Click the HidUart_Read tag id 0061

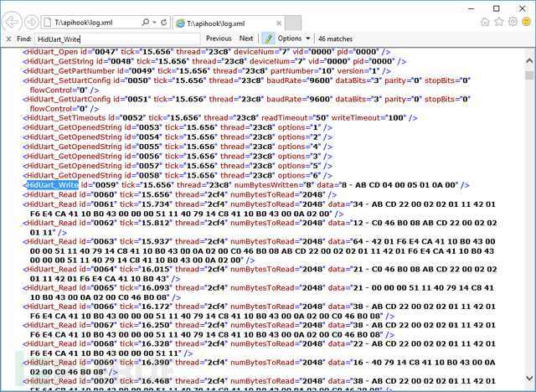coord(52,204)
